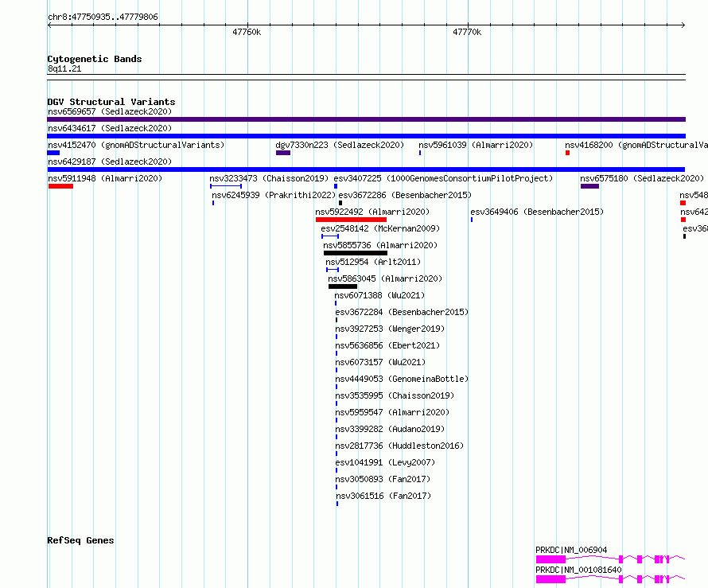Select nsv3535995 (Chaisson2019) label
The width and height of the screenshot is (708, 588).
(x=395, y=395)
